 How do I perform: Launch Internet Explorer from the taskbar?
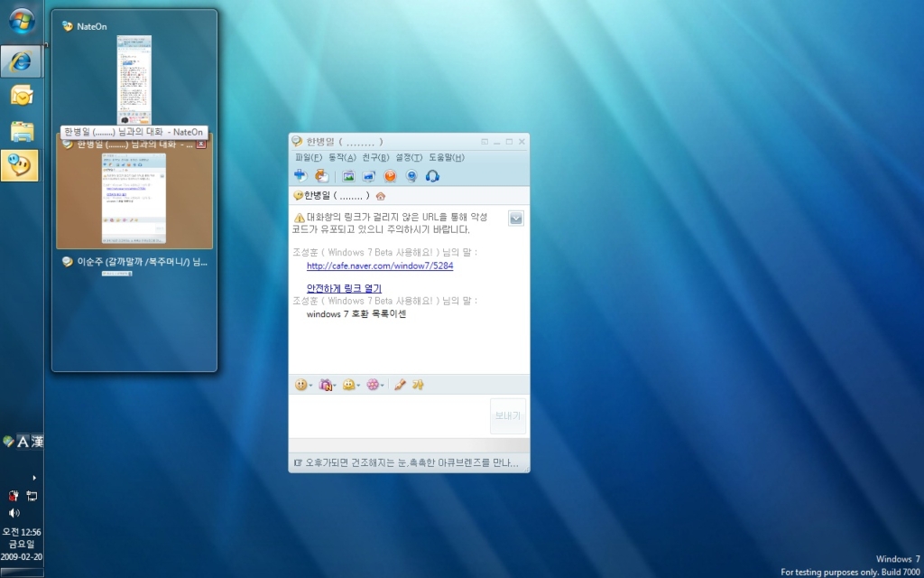pyautogui.click(x=22, y=61)
